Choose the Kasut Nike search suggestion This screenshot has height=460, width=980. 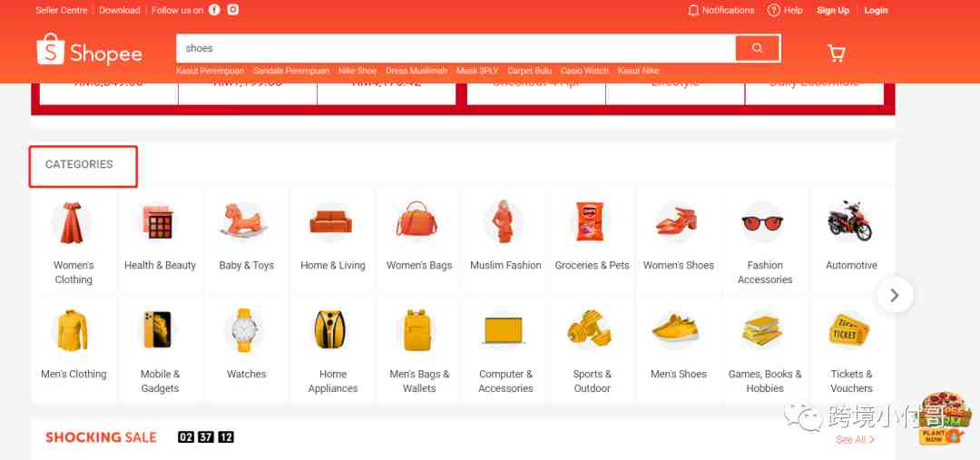coord(638,71)
